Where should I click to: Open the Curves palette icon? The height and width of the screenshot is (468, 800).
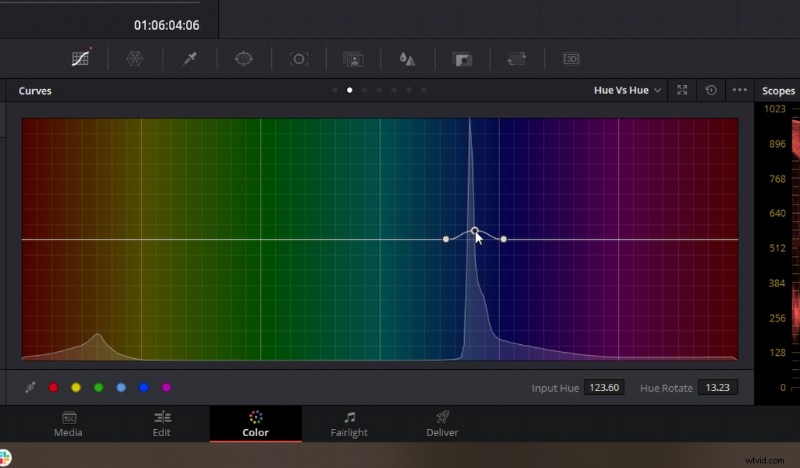coord(81,59)
